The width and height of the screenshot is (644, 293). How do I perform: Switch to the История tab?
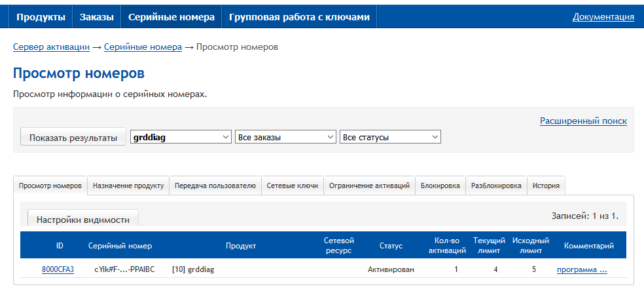coord(546,186)
